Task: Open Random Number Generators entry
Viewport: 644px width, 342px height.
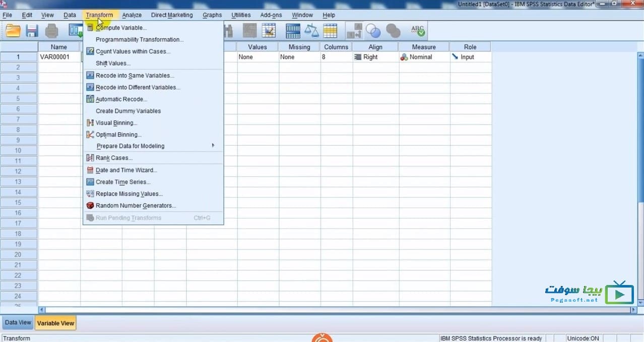Action: 153,206
